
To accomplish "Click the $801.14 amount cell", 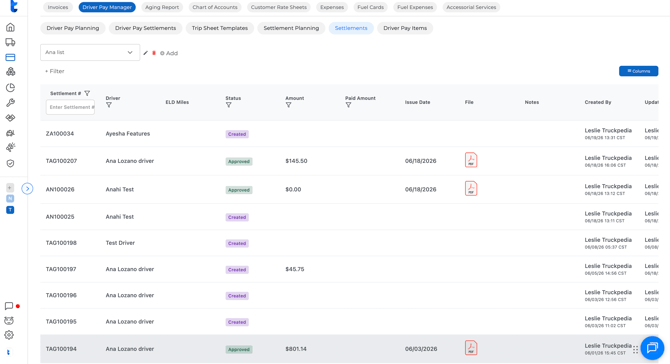I will pyautogui.click(x=296, y=349).
